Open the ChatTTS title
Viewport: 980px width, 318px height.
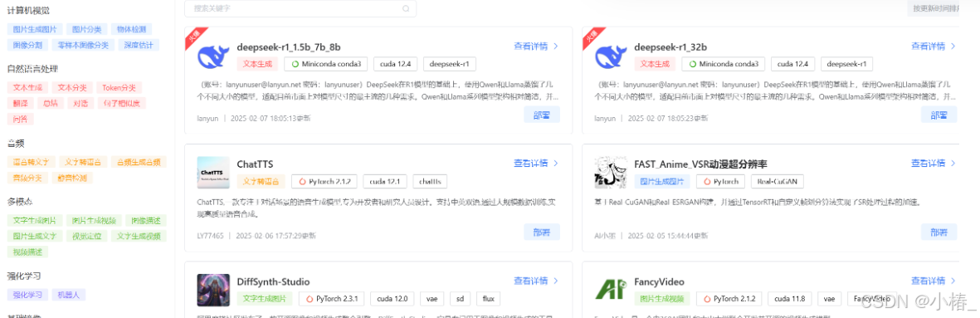coord(255,164)
